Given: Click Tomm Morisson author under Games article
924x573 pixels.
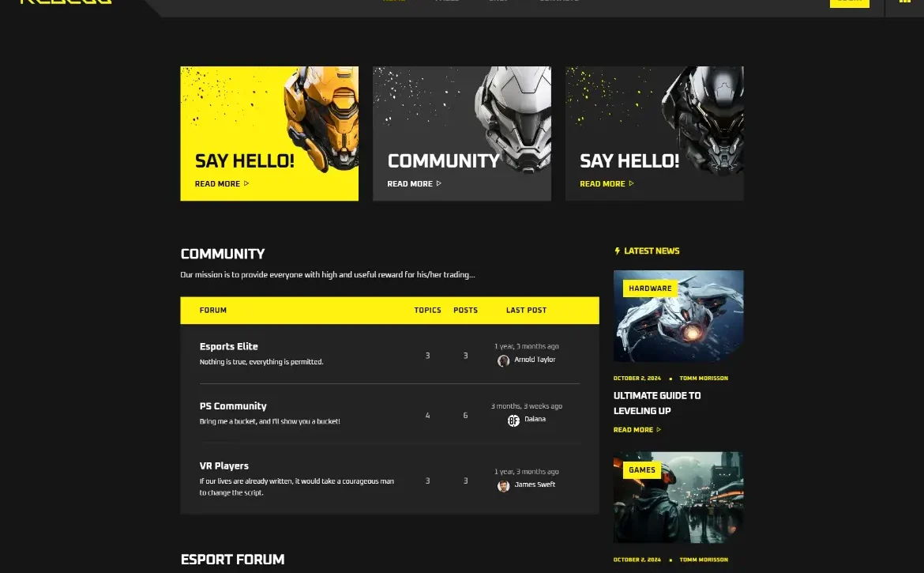Looking at the screenshot, I should coord(704,560).
